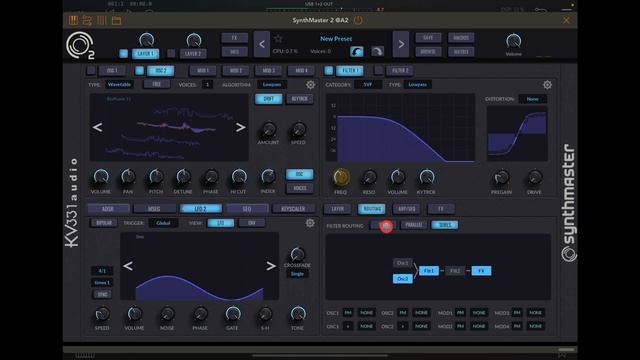The image size is (640, 360).
Task: Click the FX node in routing diagram
Action: click(x=481, y=271)
